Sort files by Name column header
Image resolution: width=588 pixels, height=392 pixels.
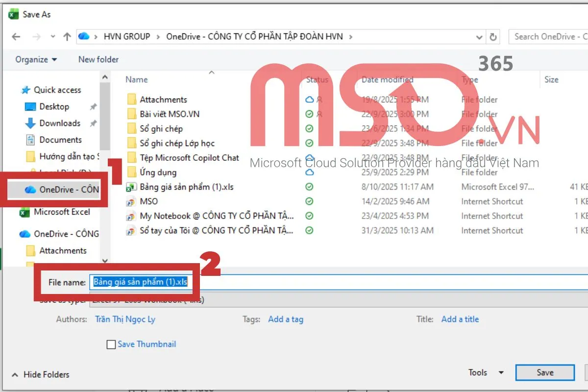[x=136, y=79]
